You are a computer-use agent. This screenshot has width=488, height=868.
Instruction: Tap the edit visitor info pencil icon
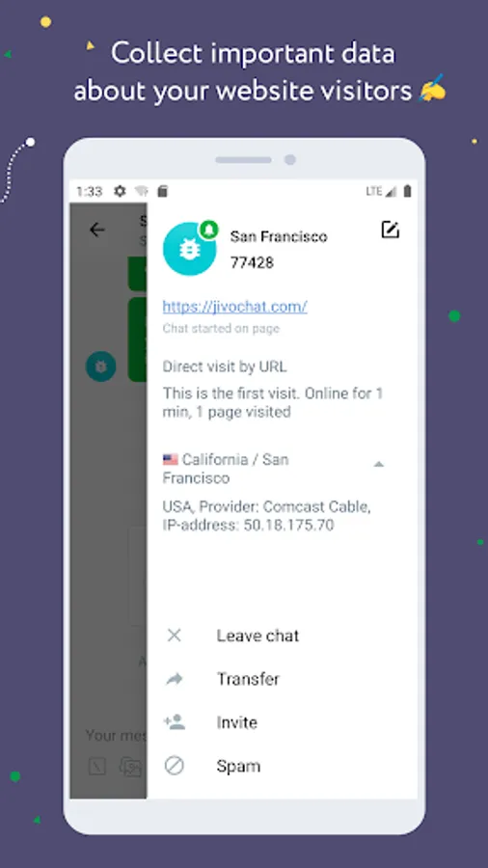[390, 230]
